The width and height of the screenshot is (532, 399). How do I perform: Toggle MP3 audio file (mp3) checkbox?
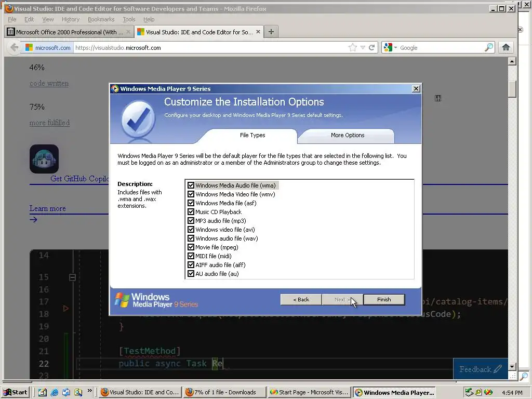tap(191, 220)
